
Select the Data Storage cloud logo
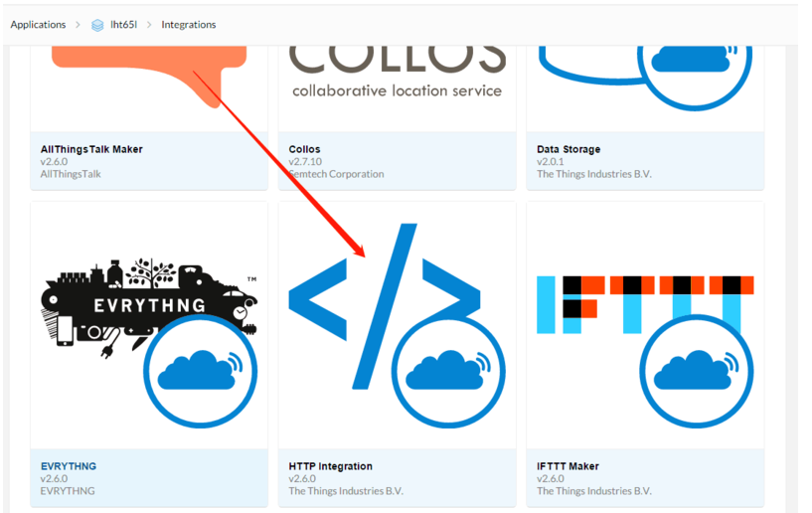point(645,78)
